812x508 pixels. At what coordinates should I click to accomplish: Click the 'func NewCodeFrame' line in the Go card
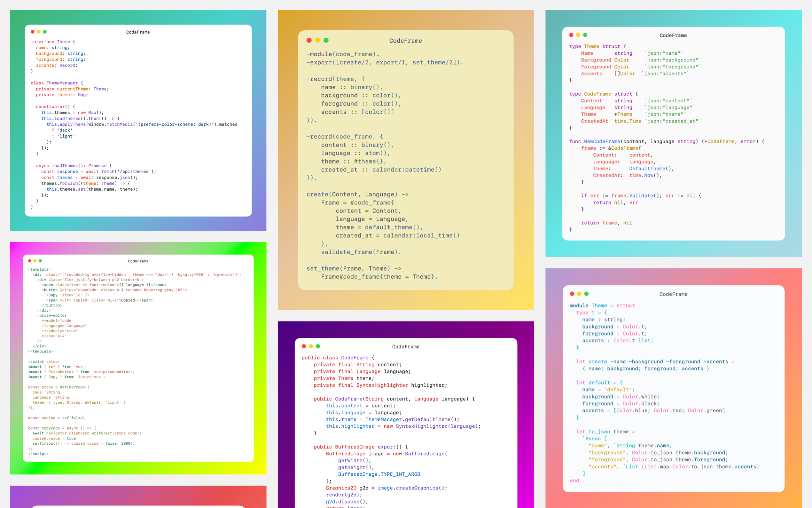[667, 141]
